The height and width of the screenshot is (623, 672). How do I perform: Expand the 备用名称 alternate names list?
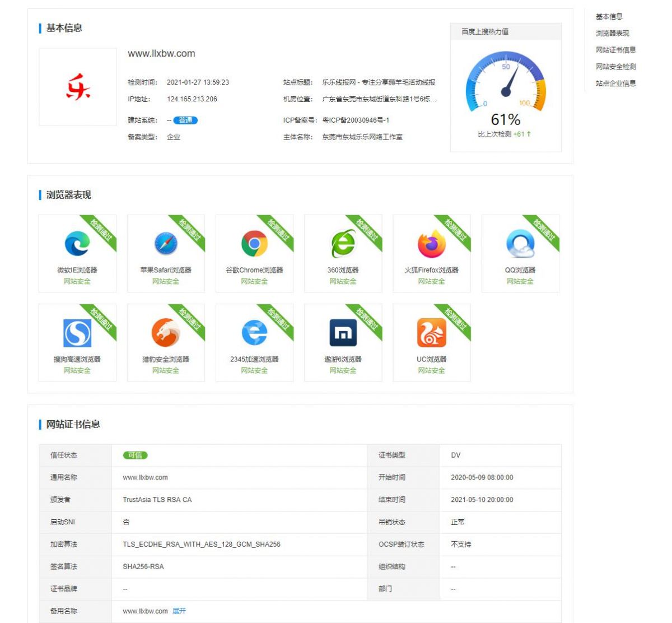(x=179, y=611)
